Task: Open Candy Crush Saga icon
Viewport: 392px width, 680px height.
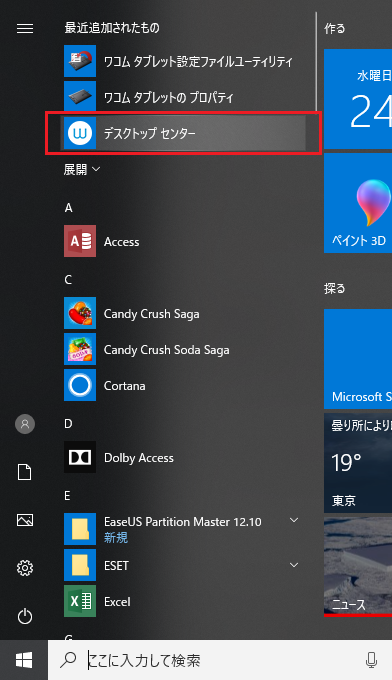Action: (x=80, y=313)
